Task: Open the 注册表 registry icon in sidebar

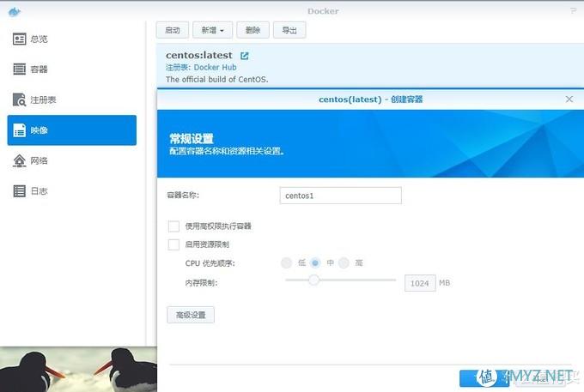Action: pos(20,100)
